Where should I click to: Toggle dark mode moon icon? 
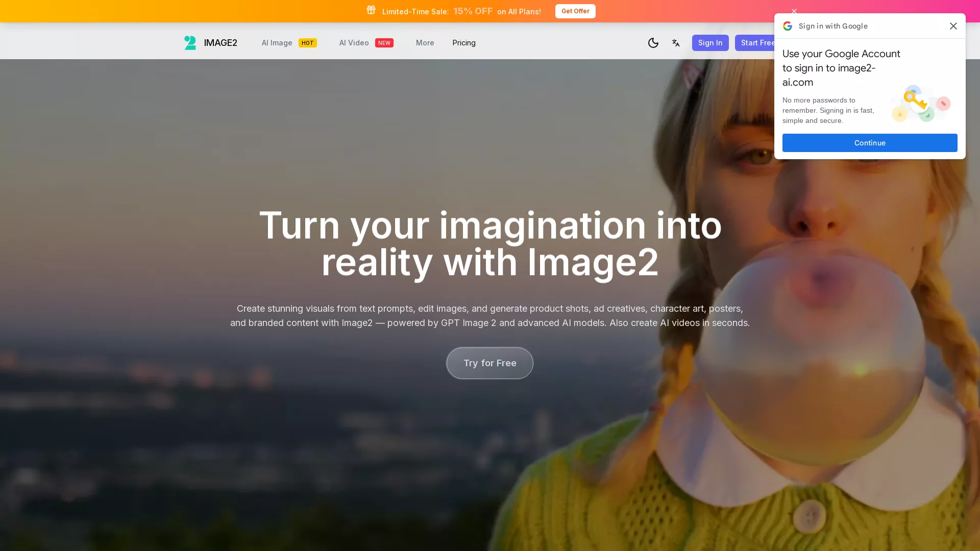click(653, 43)
